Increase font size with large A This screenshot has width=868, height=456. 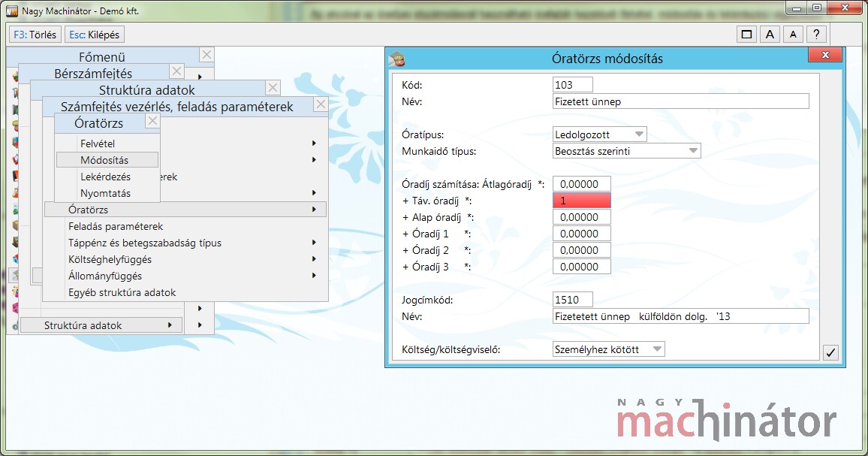tap(770, 35)
